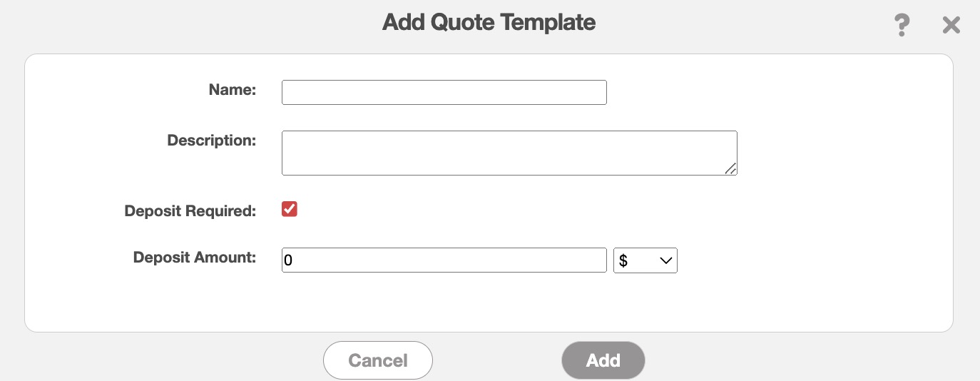Click the Name text field
Screen dimensions: 980x381
click(444, 93)
